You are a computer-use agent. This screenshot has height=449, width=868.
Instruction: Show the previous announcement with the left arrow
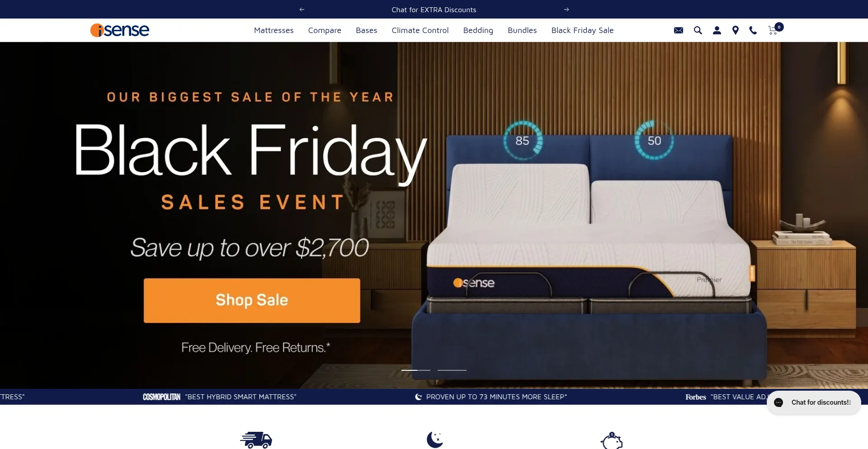(x=302, y=9)
